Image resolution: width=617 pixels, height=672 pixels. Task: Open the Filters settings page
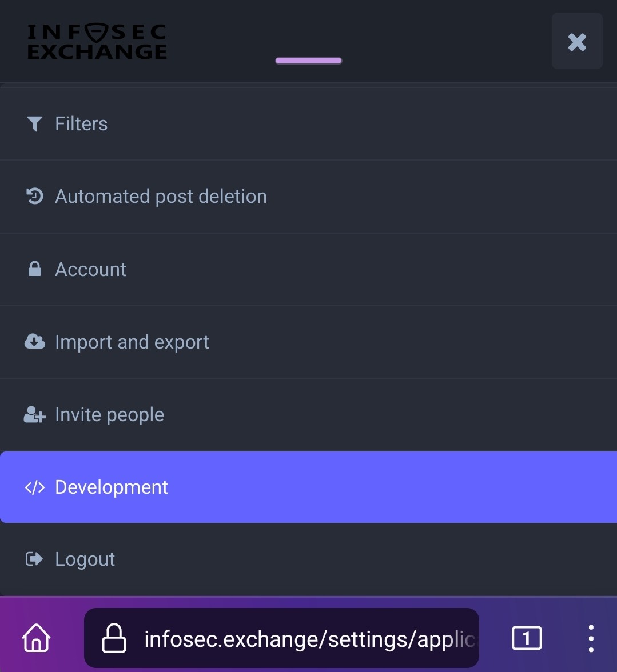coord(81,123)
